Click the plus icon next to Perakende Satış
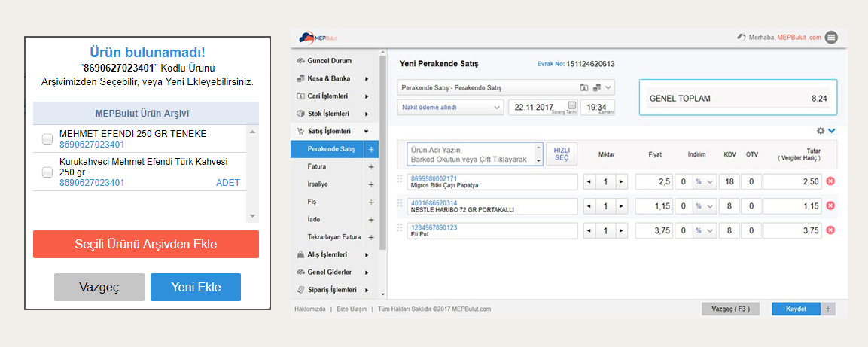 pos(371,149)
